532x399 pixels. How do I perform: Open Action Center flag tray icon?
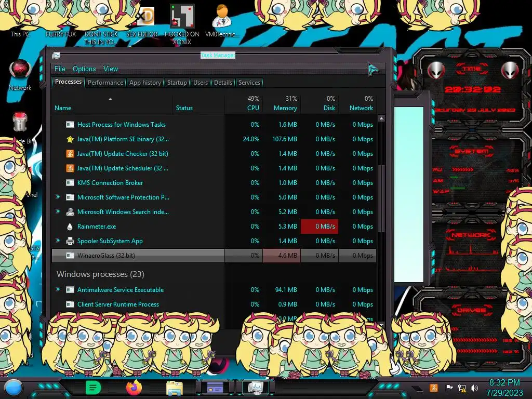click(449, 388)
